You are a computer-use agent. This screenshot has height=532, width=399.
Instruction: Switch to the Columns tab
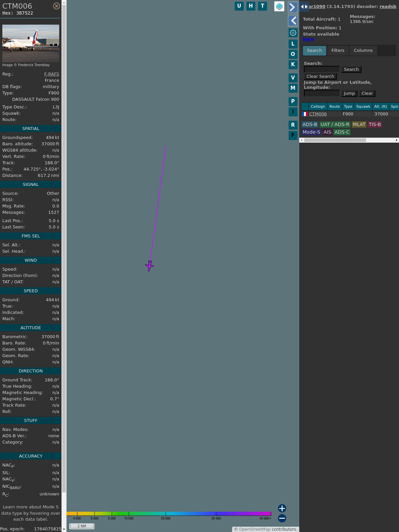coord(363,51)
